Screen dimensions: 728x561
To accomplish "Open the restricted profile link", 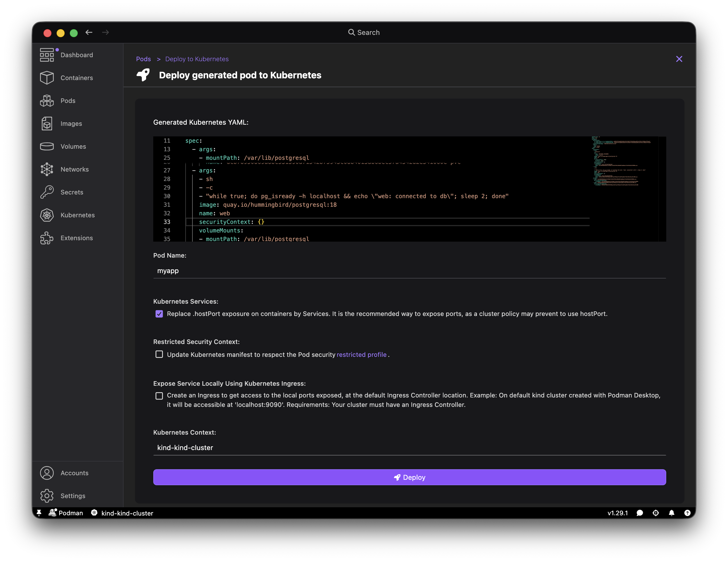I will coord(361,355).
